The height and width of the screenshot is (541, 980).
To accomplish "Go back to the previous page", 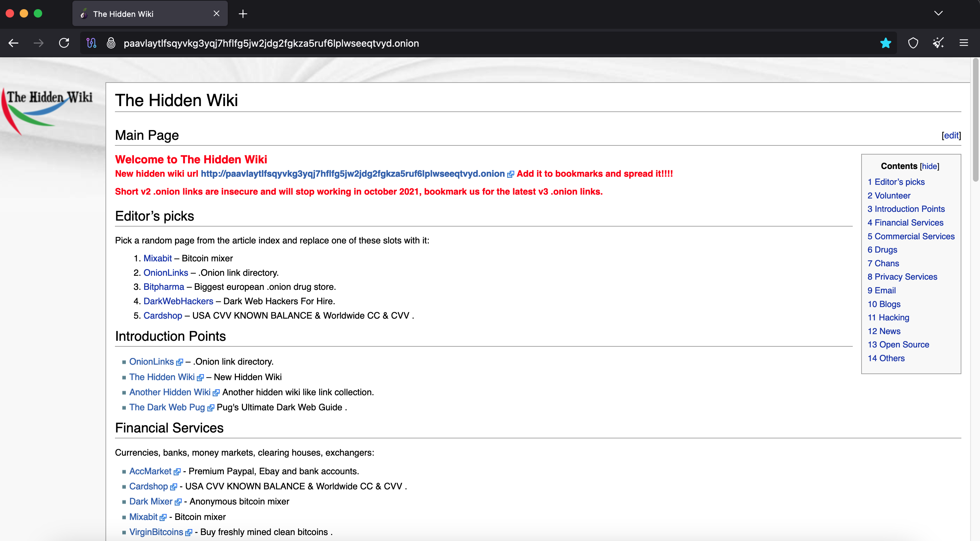I will tap(14, 43).
